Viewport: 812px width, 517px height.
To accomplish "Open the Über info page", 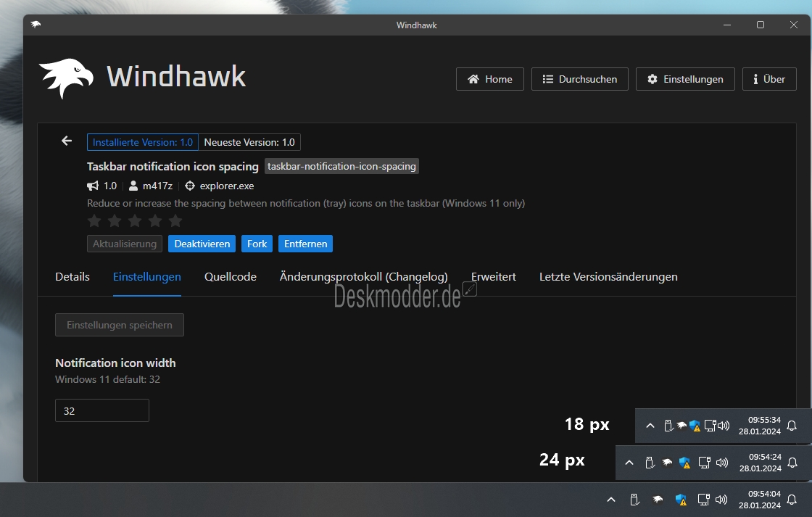I will click(769, 79).
